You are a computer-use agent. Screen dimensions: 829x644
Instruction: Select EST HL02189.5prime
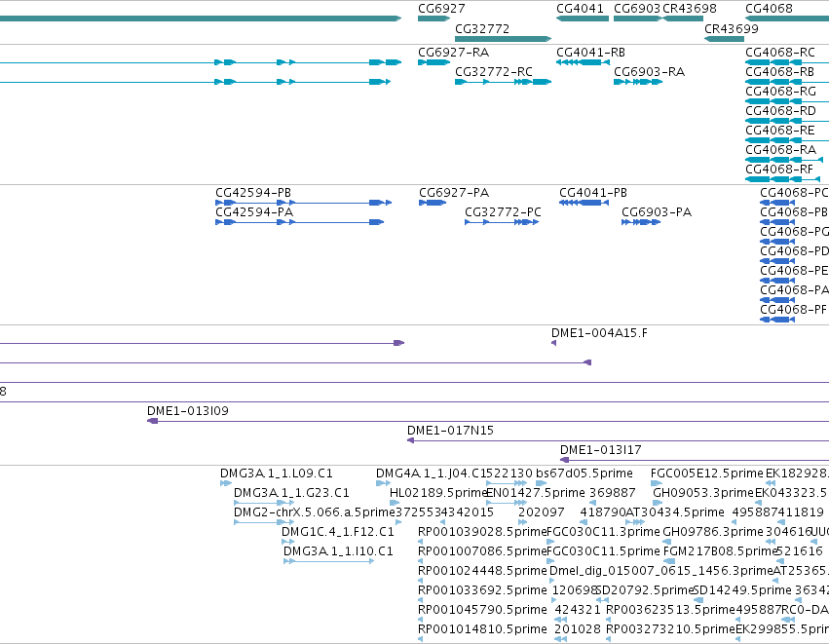438,493
